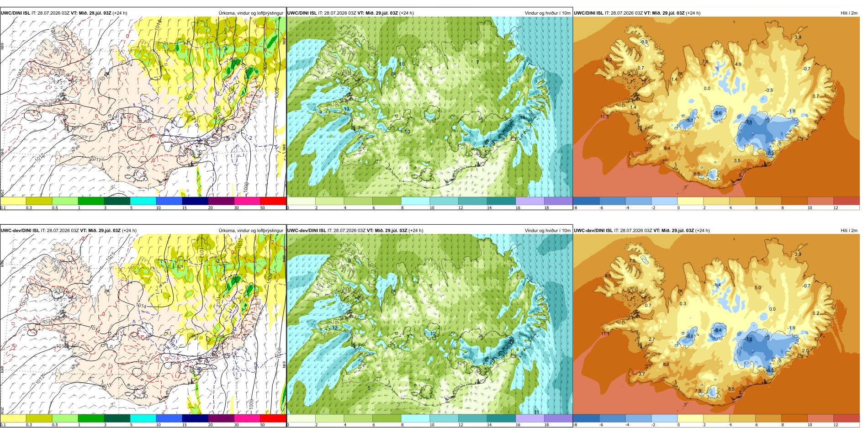Select the 7.9 value near the south coast
868x434 pixels.
(x=698, y=392)
